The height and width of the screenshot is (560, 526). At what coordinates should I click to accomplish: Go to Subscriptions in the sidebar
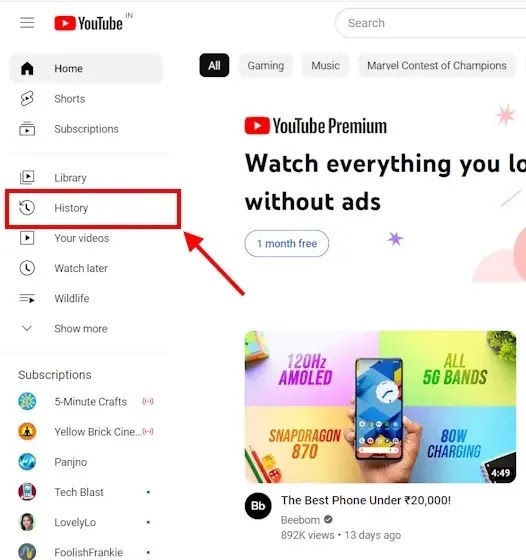[x=86, y=129]
